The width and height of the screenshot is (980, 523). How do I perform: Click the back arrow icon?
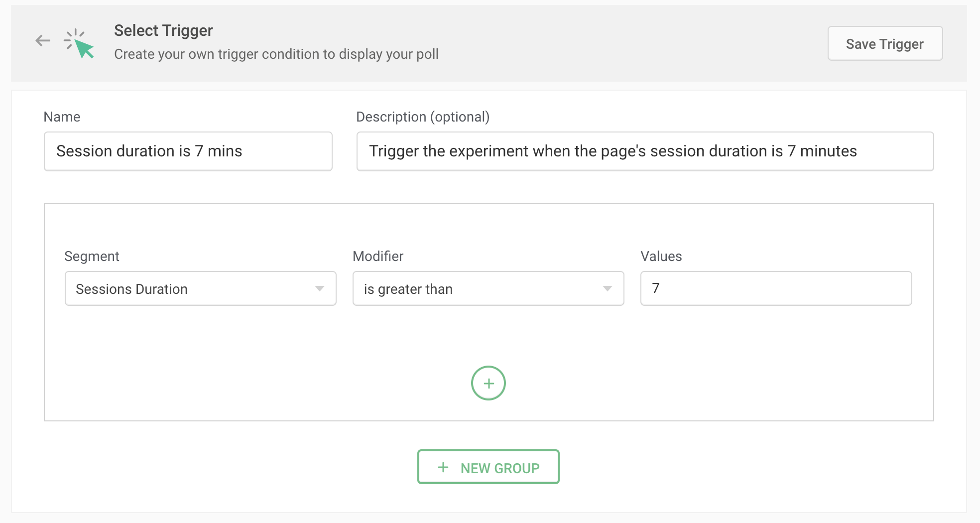point(43,41)
